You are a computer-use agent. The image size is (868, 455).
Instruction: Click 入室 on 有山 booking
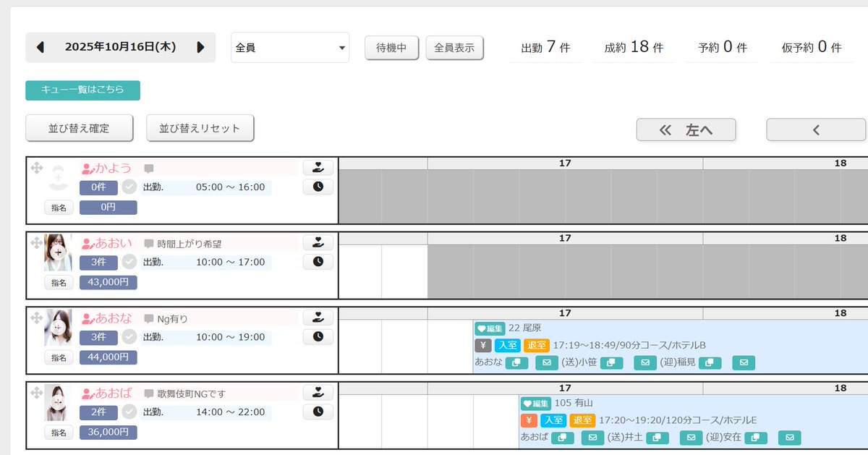[553, 421]
